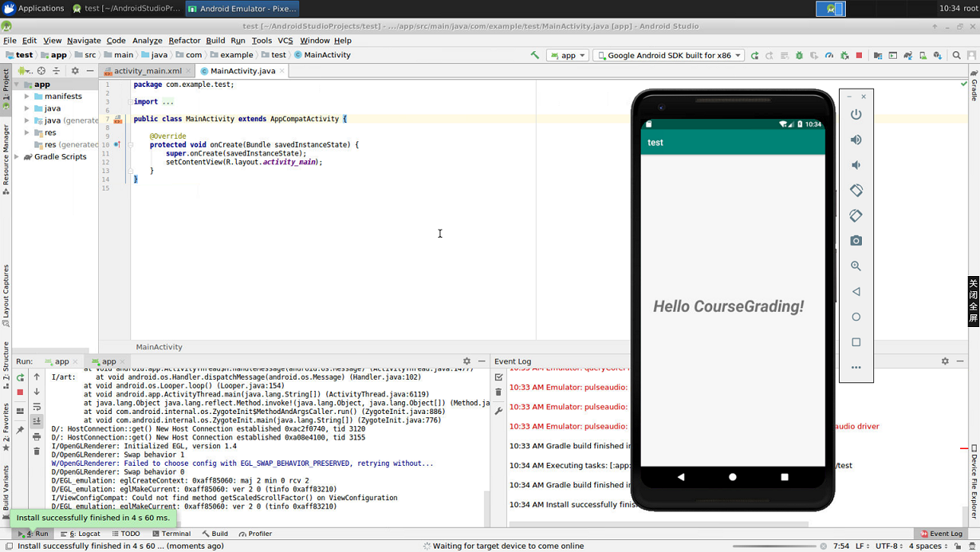Open the TODO tool window button
Image resolution: width=980 pixels, height=552 pixels.
click(126, 534)
